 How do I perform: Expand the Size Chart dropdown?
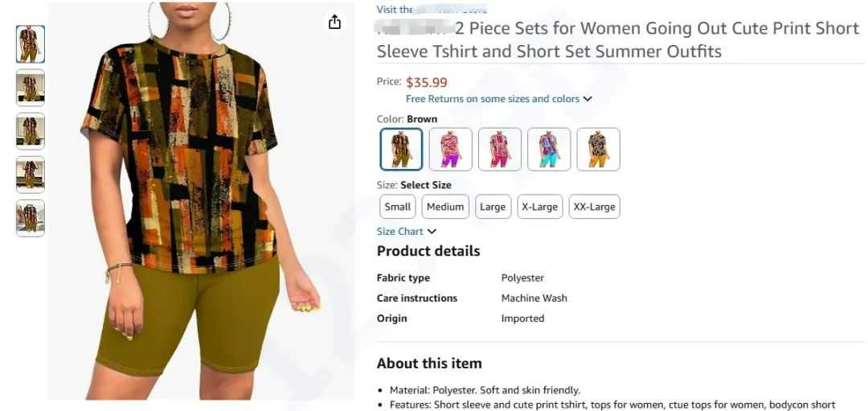coord(407,232)
